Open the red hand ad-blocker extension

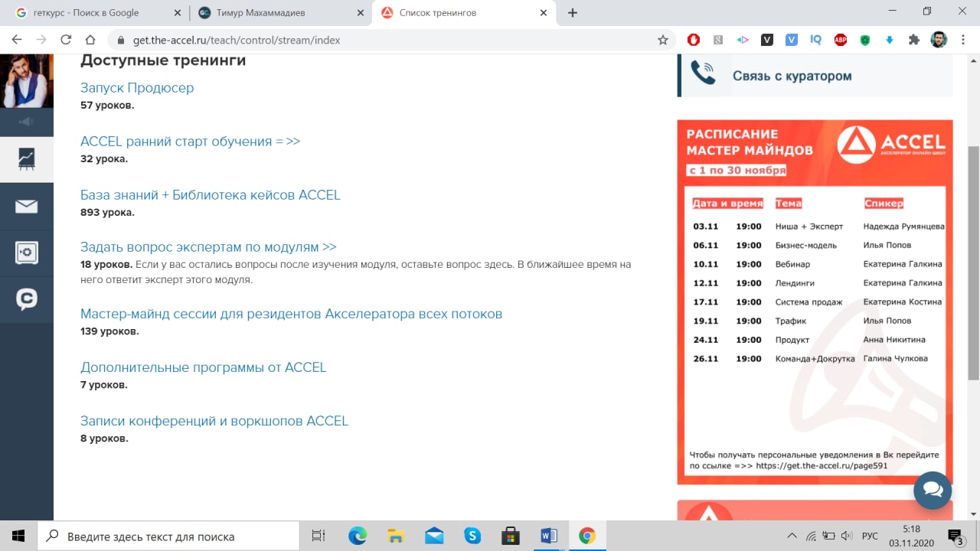click(x=694, y=40)
